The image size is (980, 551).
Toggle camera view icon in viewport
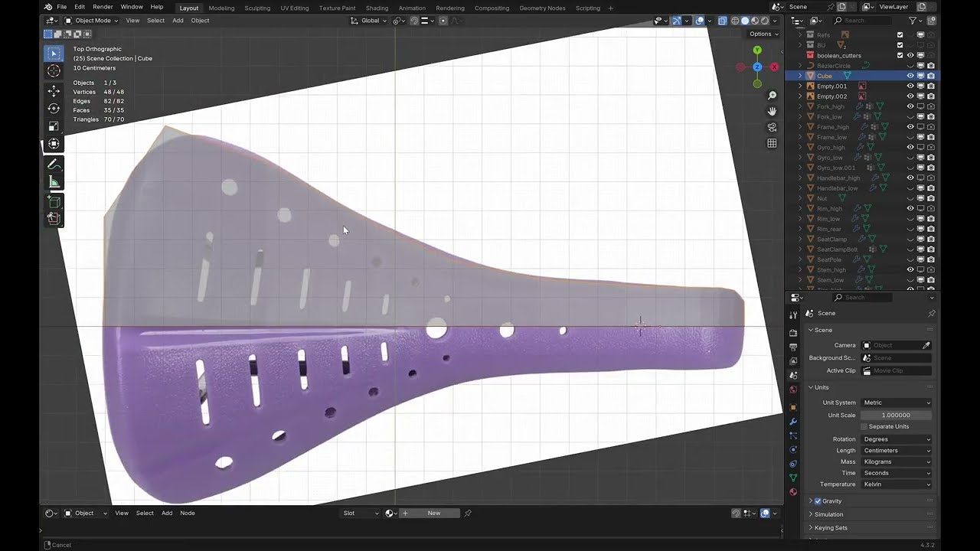click(x=772, y=127)
